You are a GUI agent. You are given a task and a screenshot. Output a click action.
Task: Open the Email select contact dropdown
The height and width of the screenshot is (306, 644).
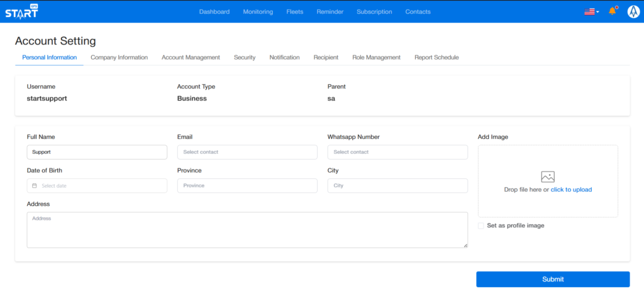tap(247, 152)
